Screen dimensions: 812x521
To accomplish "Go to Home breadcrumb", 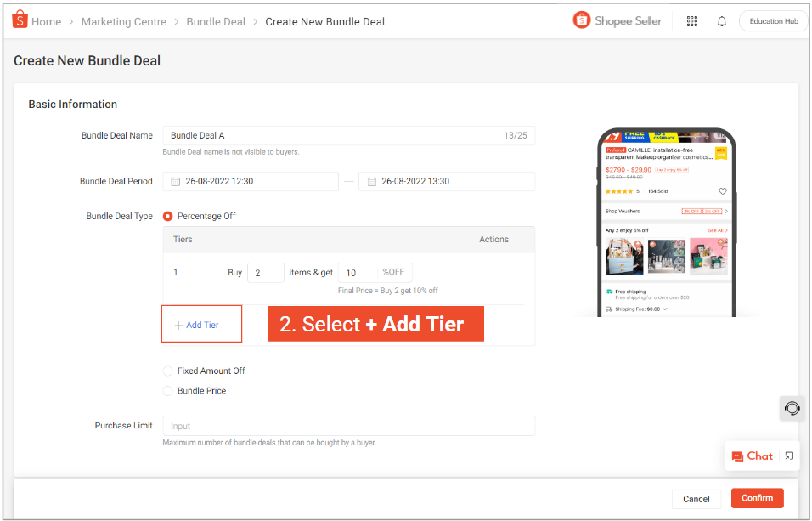I will point(46,22).
